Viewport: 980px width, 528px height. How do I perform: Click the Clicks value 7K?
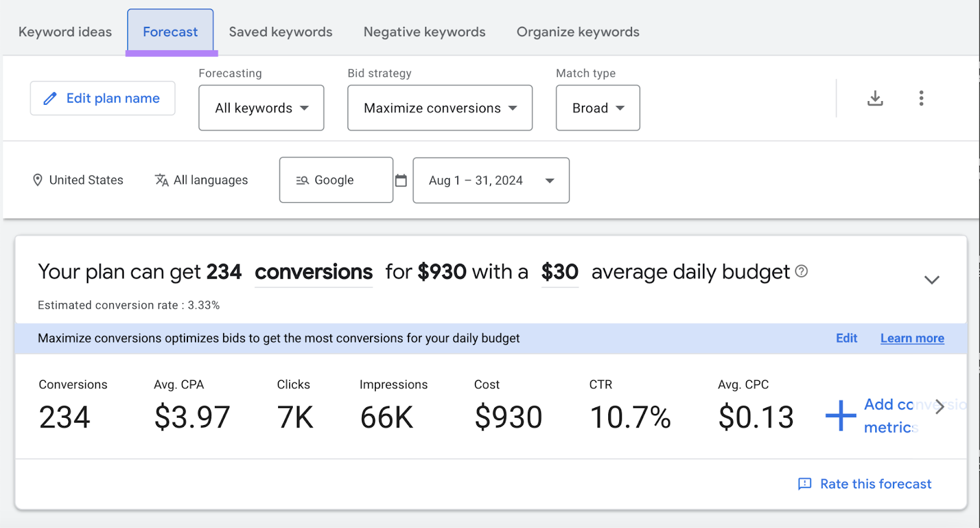pos(295,417)
